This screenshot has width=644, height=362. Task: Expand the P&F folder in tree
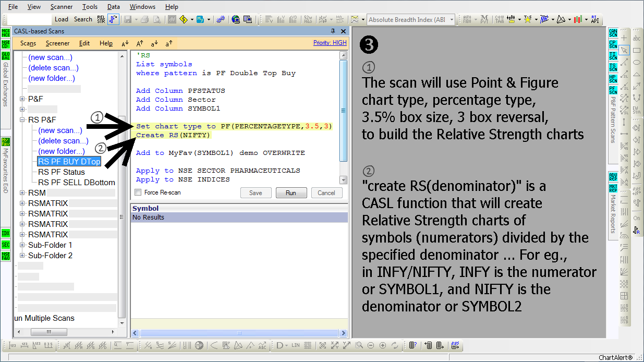(x=22, y=99)
